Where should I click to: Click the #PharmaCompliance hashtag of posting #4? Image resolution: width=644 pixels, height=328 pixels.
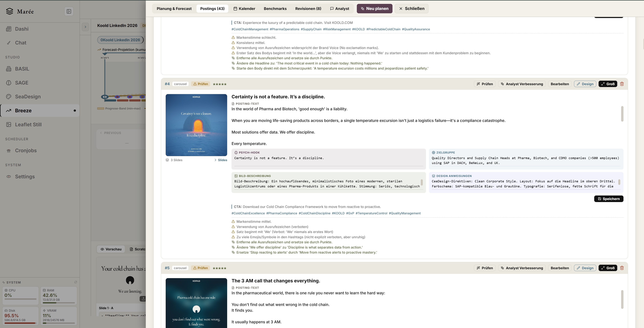click(282, 213)
